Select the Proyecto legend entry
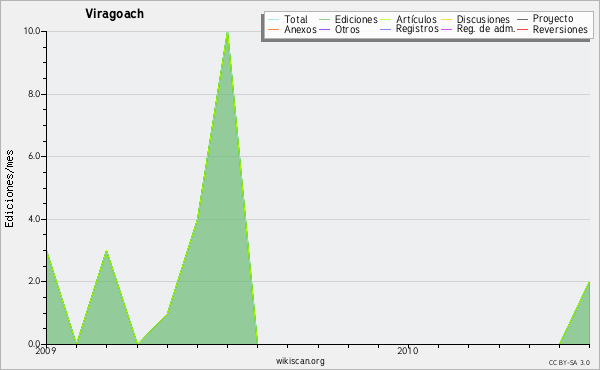 553,19
